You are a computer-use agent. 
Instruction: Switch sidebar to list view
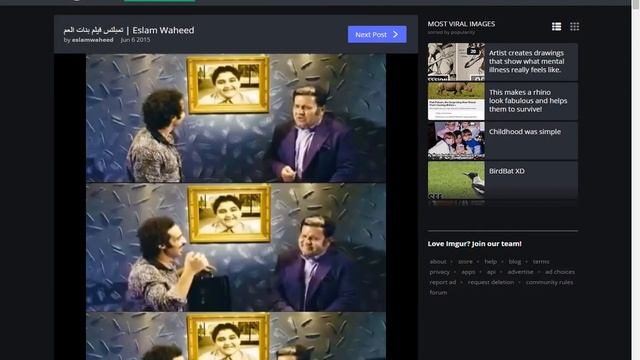[556, 27]
